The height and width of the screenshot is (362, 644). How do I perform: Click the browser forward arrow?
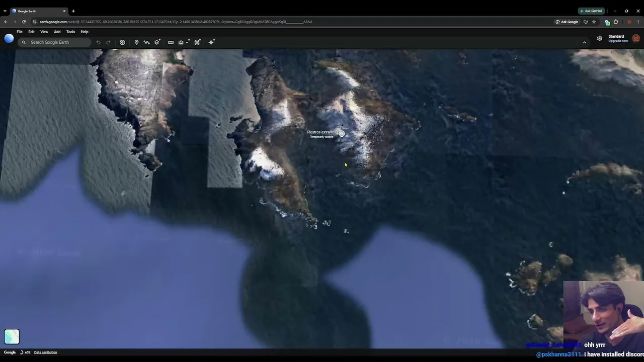pyautogui.click(x=15, y=22)
